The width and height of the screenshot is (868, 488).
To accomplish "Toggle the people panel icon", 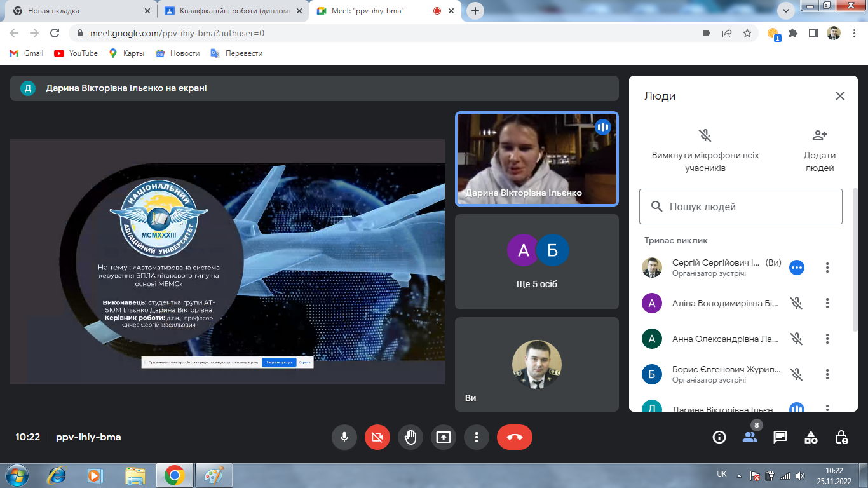I will coord(750,437).
